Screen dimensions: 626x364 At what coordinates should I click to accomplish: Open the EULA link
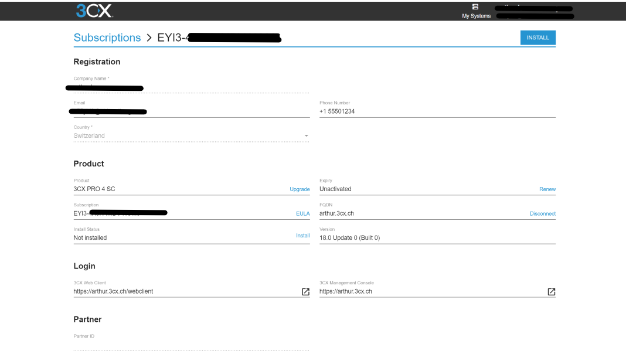coord(302,213)
